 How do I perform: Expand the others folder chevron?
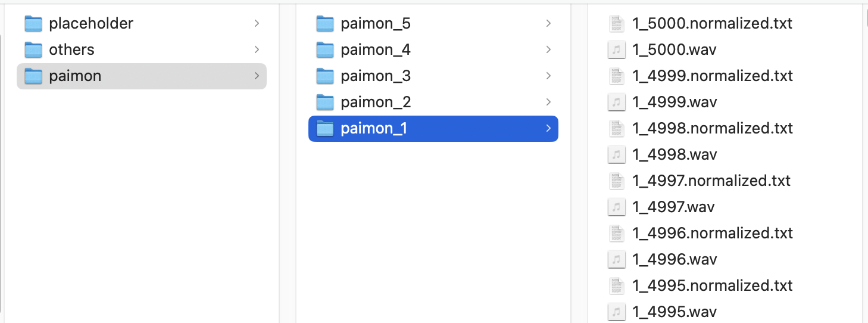coord(257,50)
